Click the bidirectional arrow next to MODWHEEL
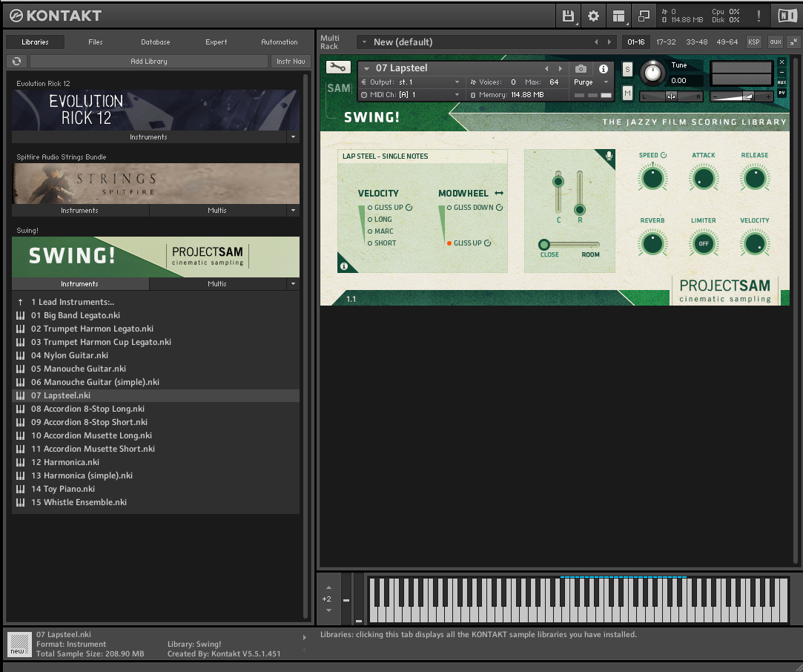Image resolution: width=803 pixels, height=672 pixels. (x=499, y=193)
